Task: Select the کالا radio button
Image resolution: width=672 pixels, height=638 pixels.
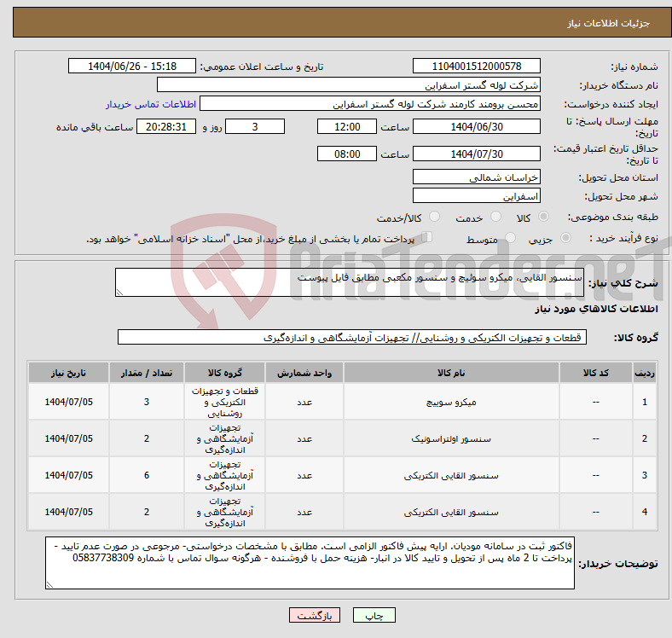Action: (x=543, y=217)
